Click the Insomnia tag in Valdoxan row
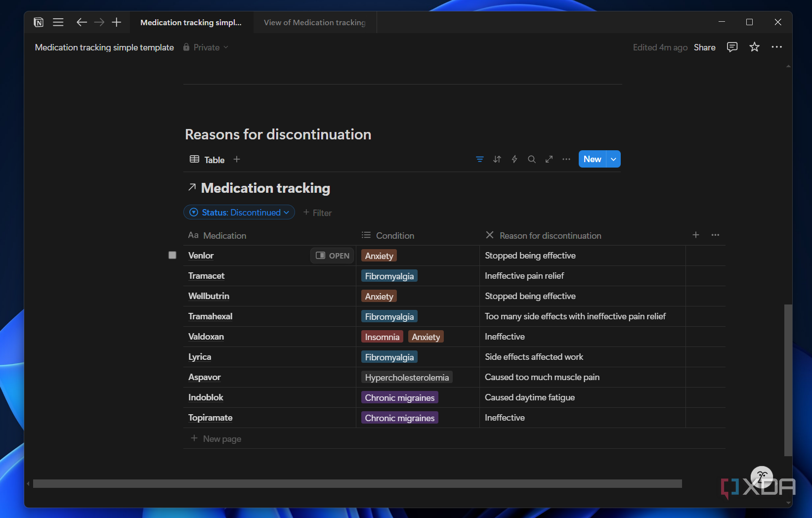This screenshot has width=812, height=518. point(382,337)
